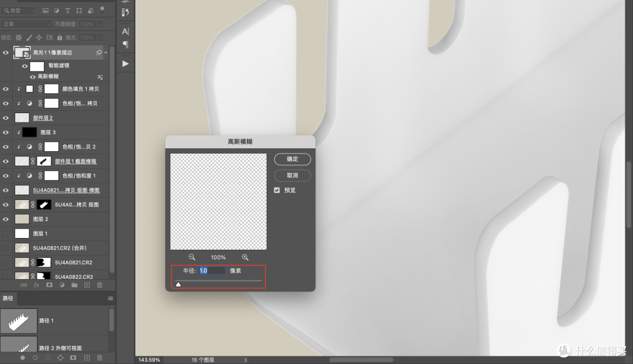Show the hidden 图层 1 layer
The height and width of the screenshot is (364, 633).
coord(6,234)
